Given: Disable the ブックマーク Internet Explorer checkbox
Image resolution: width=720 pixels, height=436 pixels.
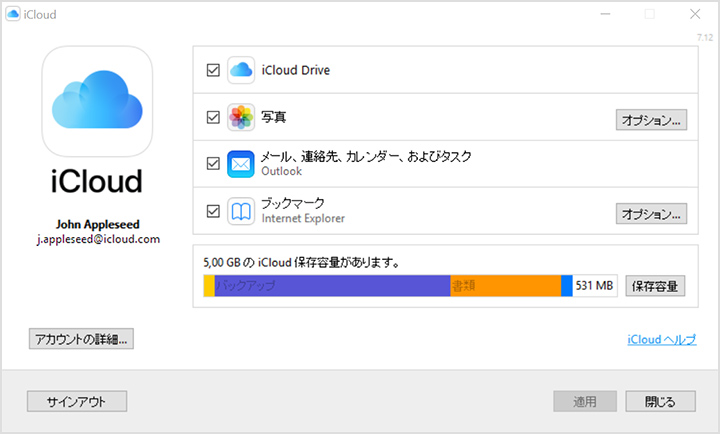Looking at the screenshot, I should pos(212,211).
